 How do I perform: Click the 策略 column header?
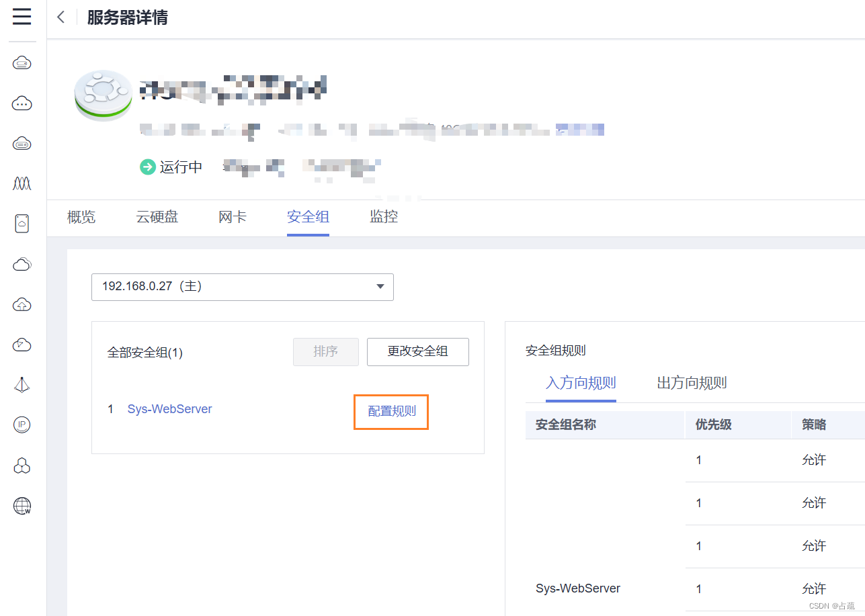click(x=814, y=425)
